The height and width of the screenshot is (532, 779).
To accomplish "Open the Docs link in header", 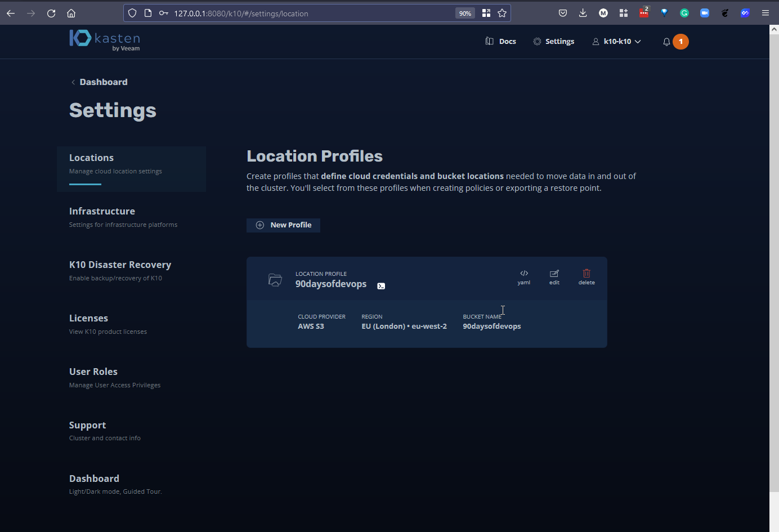I will point(501,42).
